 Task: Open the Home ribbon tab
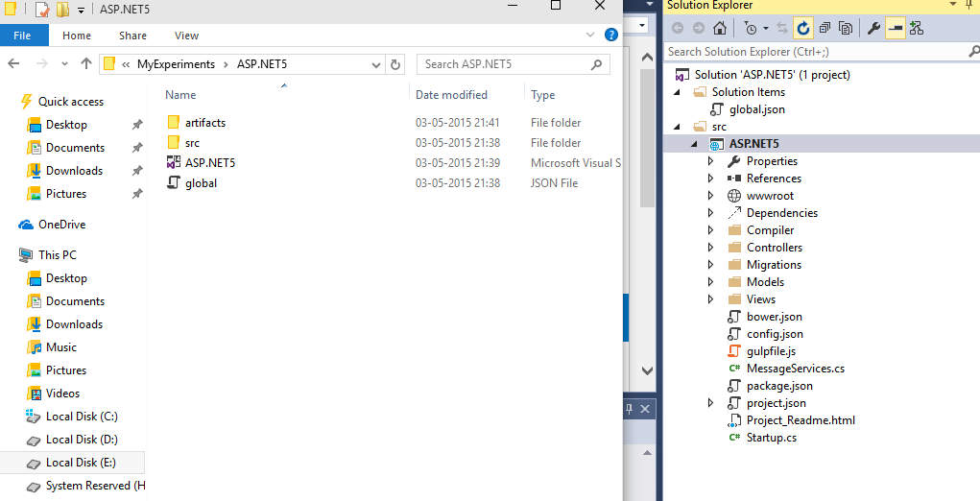pyautogui.click(x=77, y=36)
